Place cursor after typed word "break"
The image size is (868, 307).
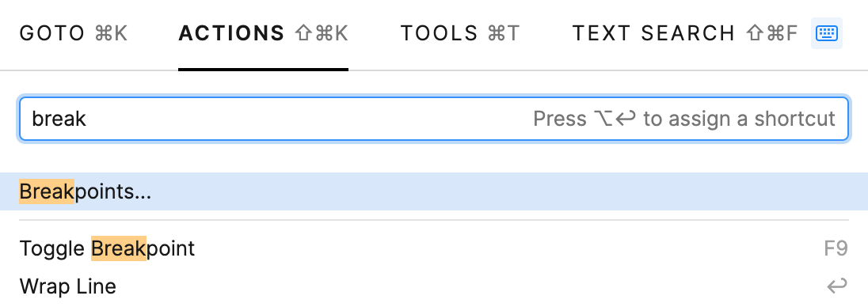pos(87,119)
